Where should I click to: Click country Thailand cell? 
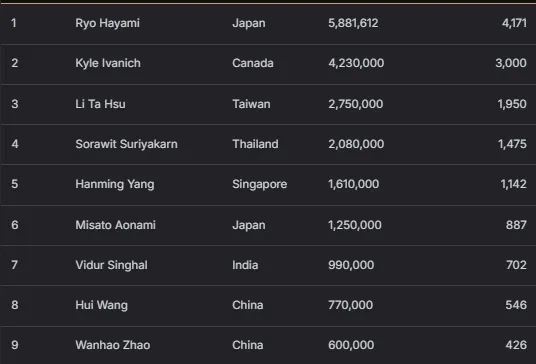(x=255, y=144)
